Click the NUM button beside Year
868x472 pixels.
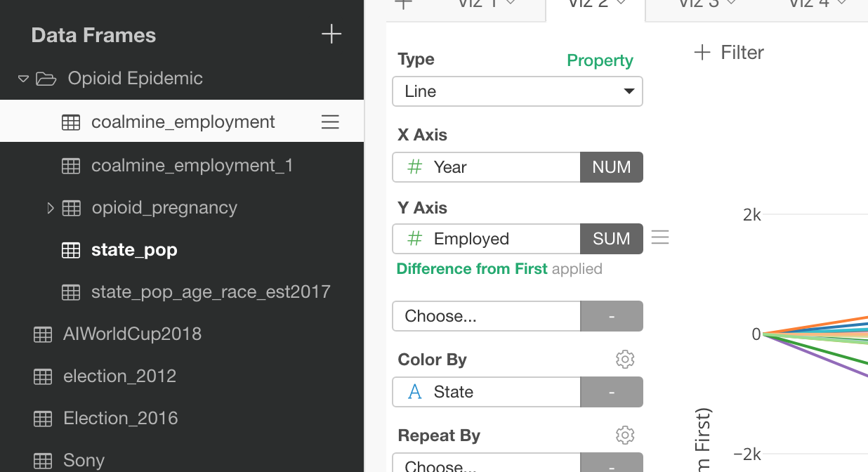tap(612, 167)
